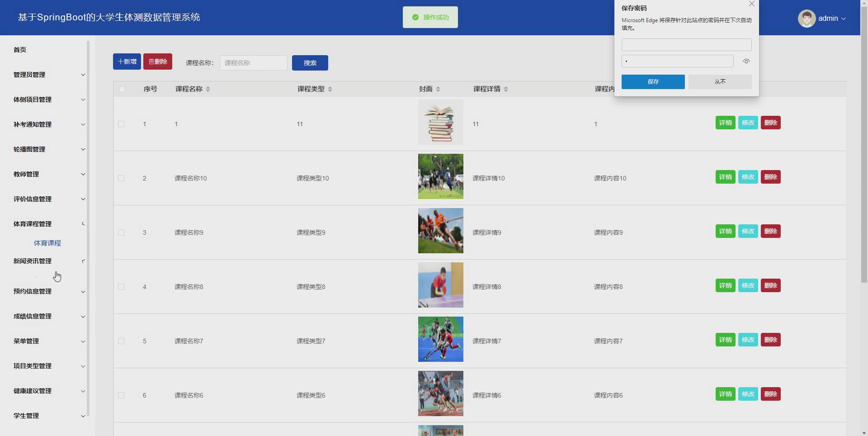This screenshot has width=868, height=436.
Task: Click the 搜索 search button
Action: click(x=310, y=62)
